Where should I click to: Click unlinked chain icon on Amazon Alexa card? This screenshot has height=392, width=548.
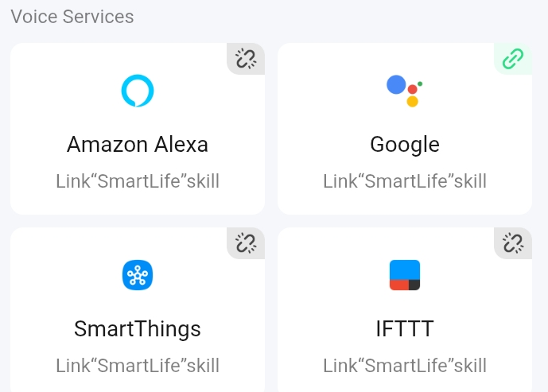pyautogui.click(x=246, y=59)
